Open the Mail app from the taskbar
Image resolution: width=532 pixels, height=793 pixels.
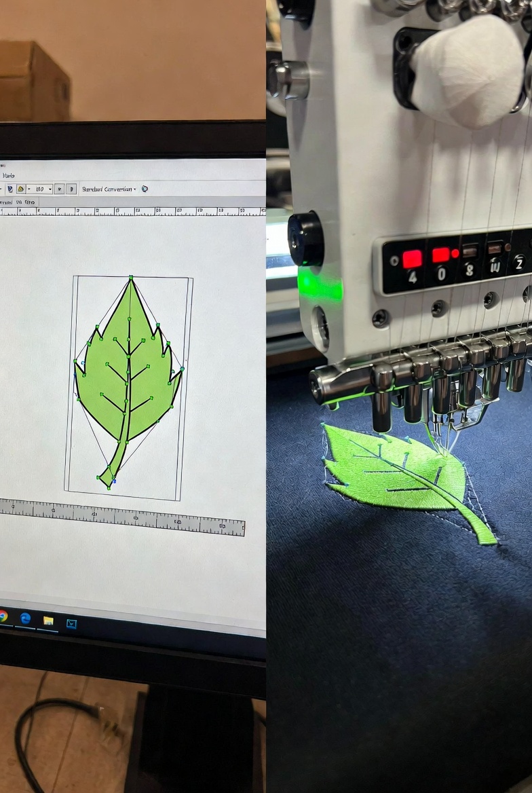[x=71, y=623]
